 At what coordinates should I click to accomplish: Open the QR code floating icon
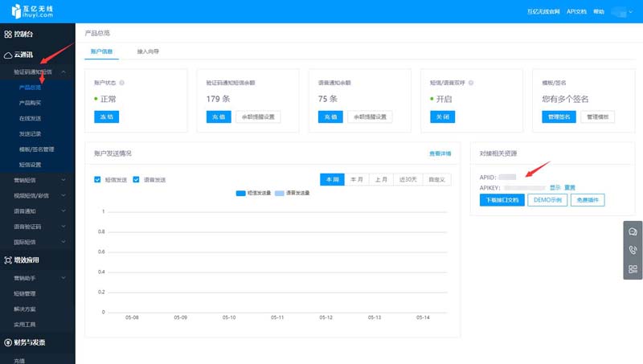[x=633, y=269]
